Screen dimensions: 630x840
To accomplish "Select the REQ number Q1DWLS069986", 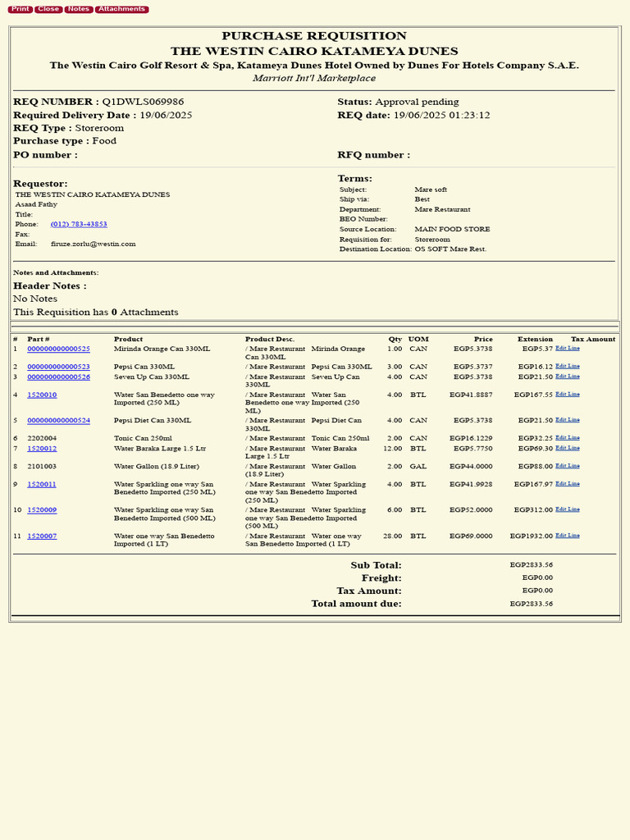I will [143, 102].
